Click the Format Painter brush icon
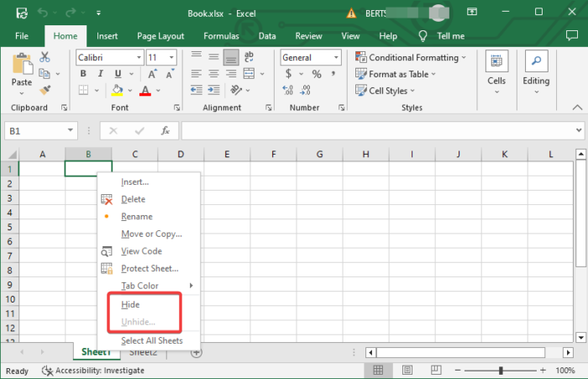The height and width of the screenshot is (379, 588). [x=45, y=89]
